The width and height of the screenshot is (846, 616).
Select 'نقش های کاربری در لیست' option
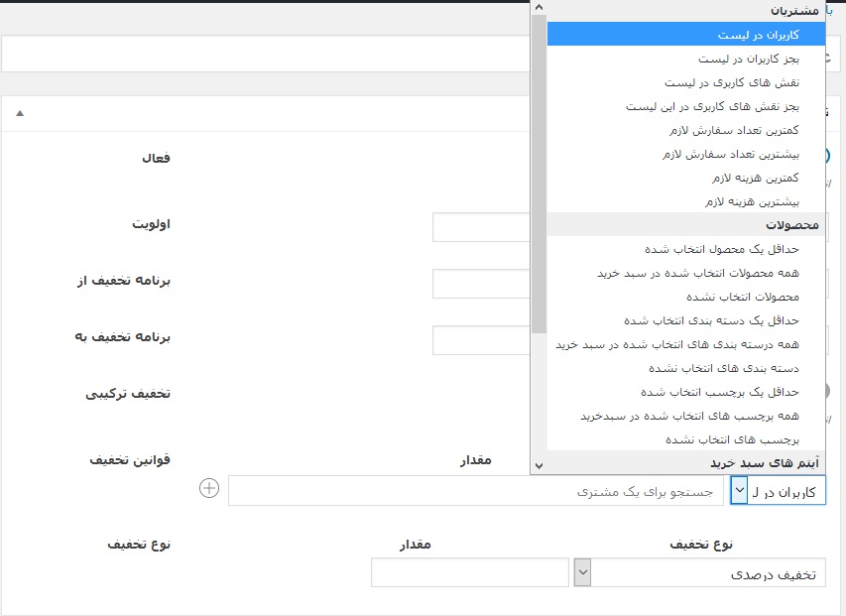pyautogui.click(x=685, y=82)
